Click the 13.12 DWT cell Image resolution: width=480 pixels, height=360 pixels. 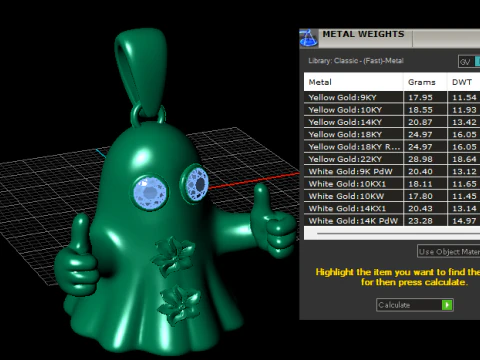(464, 171)
